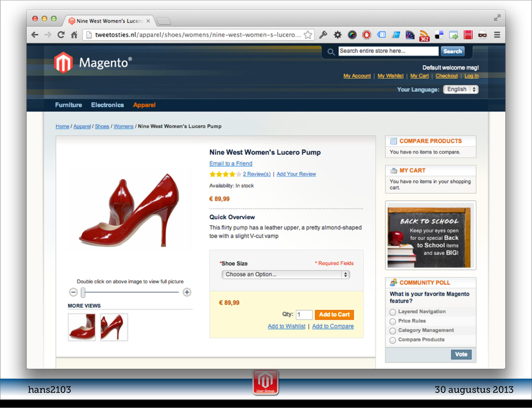Open My Wishlist link
This screenshot has height=410, width=532.
click(390, 76)
